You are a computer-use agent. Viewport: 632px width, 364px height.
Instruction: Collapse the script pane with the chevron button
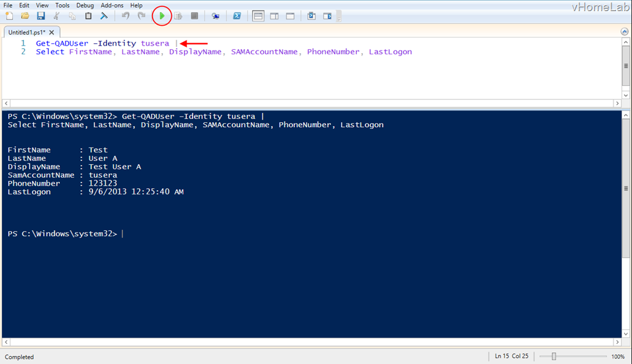click(625, 31)
